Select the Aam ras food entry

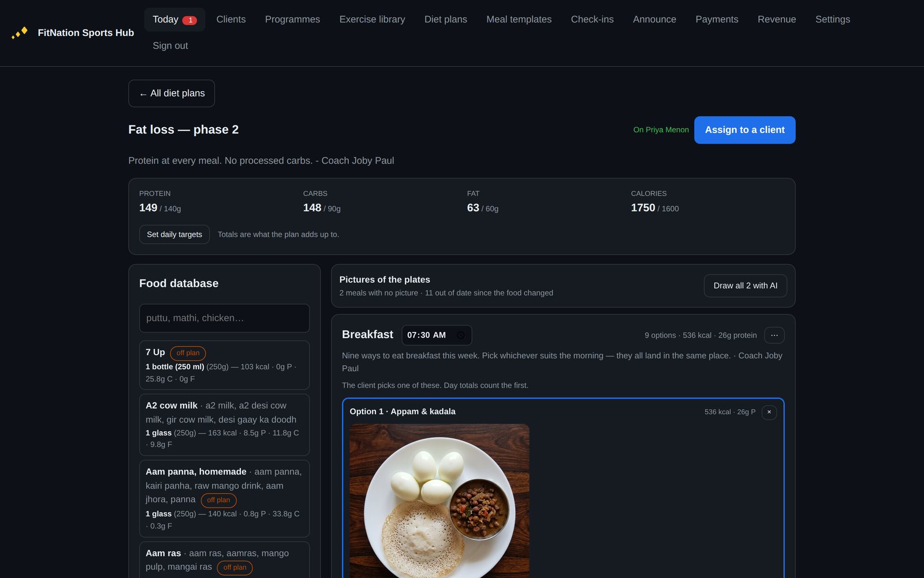tap(224, 560)
